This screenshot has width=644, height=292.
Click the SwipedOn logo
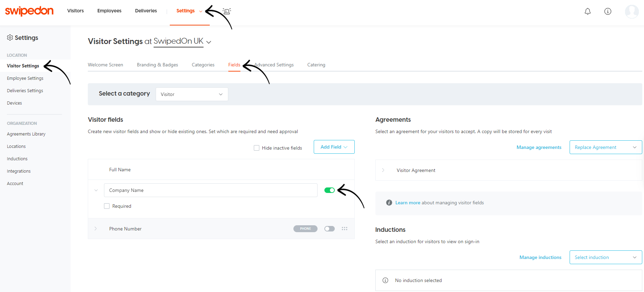[x=29, y=11]
